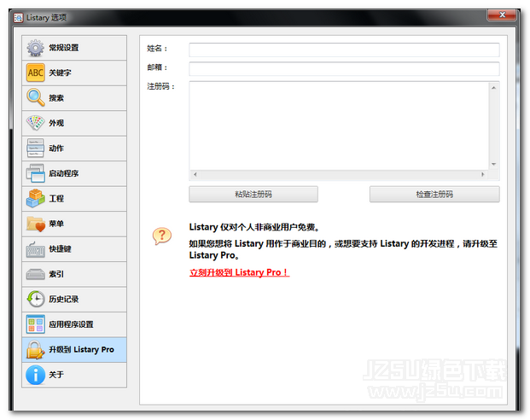Screen dimensions: 530x420
Task: Click the question mark speech bubble icon
Action: tap(162, 236)
